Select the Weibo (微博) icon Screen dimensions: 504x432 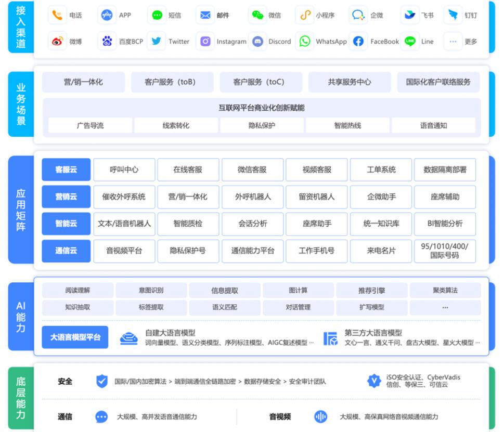[57, 41]
